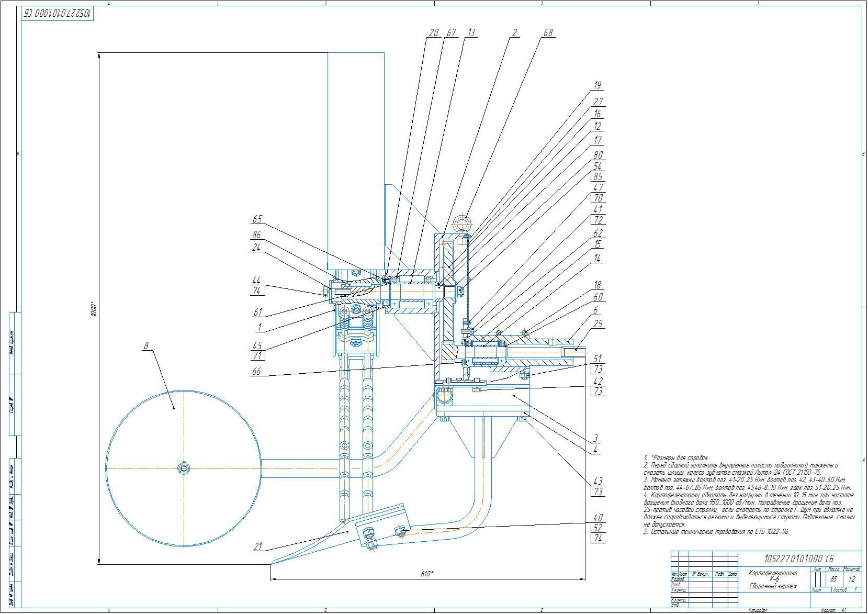Click part callout number 18

tap(596, 285)
